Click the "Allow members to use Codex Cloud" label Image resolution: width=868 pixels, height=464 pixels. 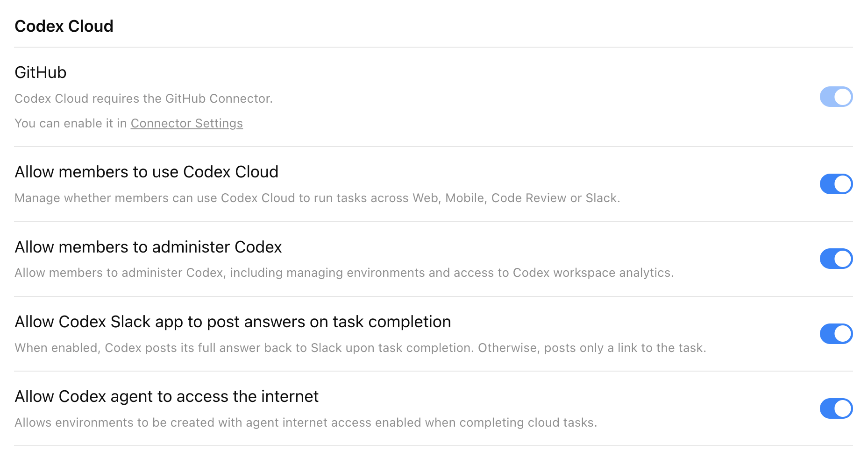click(x=147, y=172)
